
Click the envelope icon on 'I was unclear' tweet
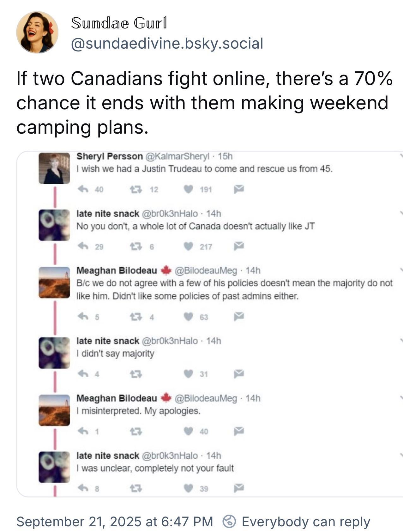[239, 488]
